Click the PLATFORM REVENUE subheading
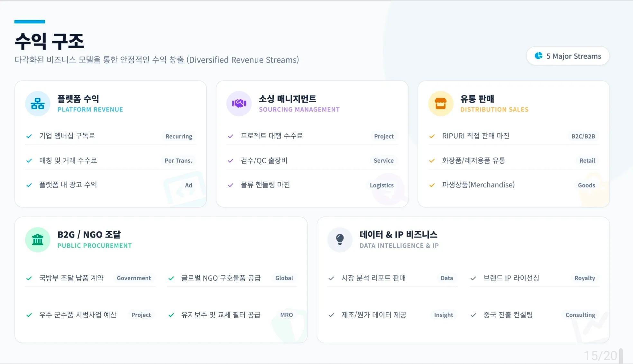633x364 pixels. [90, 109]
